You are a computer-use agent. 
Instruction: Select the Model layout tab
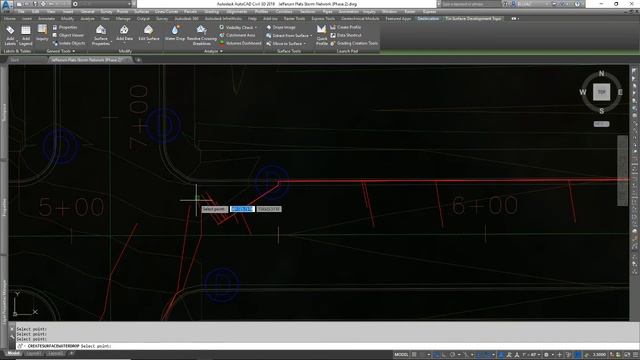pyautogui.click(x=13, y=353)
